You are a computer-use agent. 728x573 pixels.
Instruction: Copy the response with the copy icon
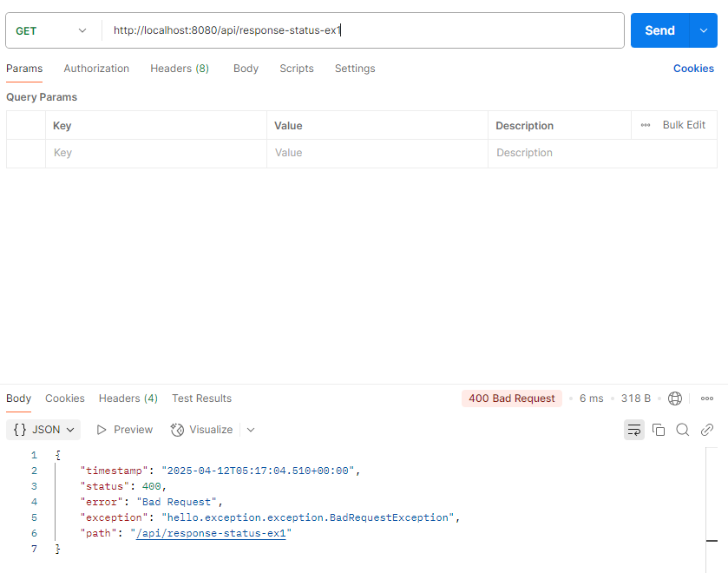[x=659, y=430]
